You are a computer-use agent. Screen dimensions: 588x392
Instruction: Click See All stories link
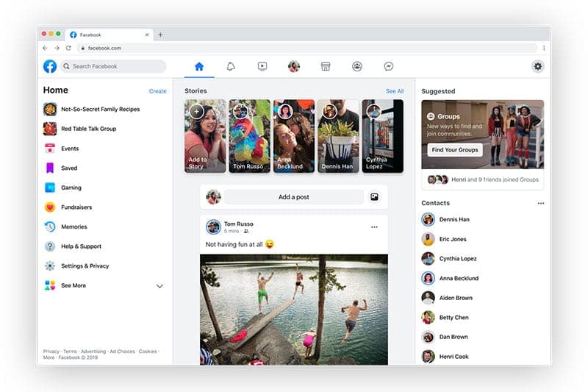coord(395,91)
